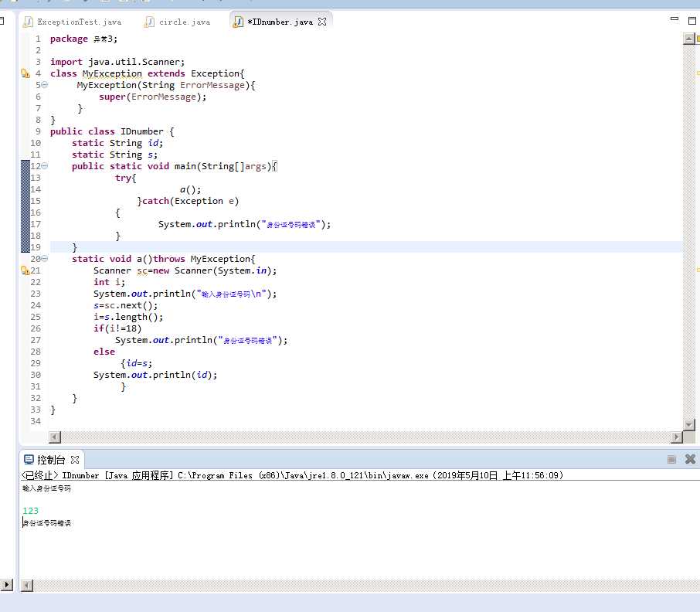Click the '{id=s;' statement on line 29

click(x=137, y=363)
